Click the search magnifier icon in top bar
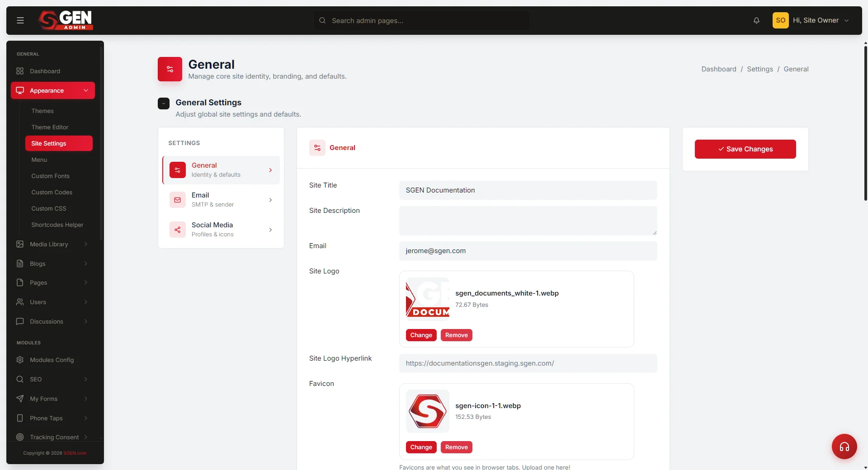 click(322, 20)
